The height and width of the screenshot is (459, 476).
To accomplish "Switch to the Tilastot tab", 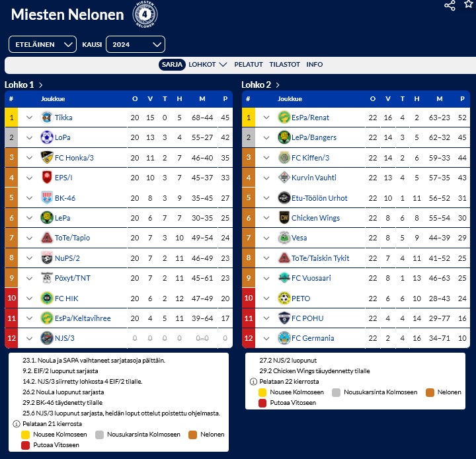I will 284,65.
